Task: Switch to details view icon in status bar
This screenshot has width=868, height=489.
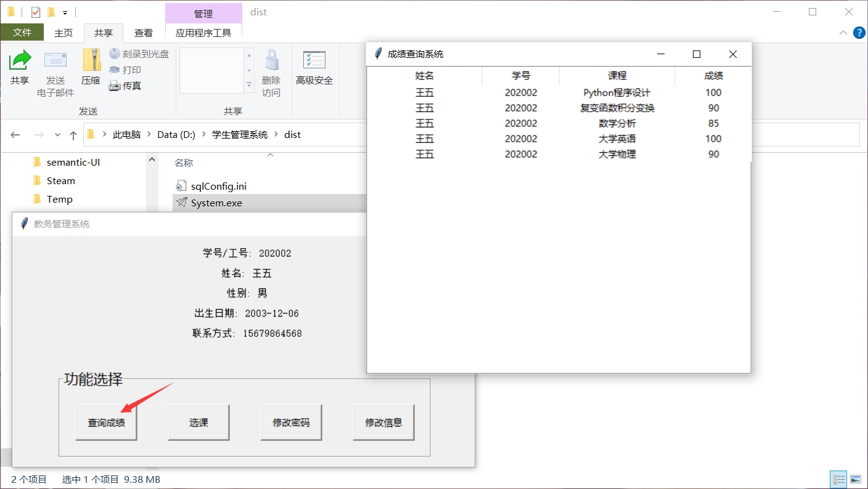Action: 839,479
